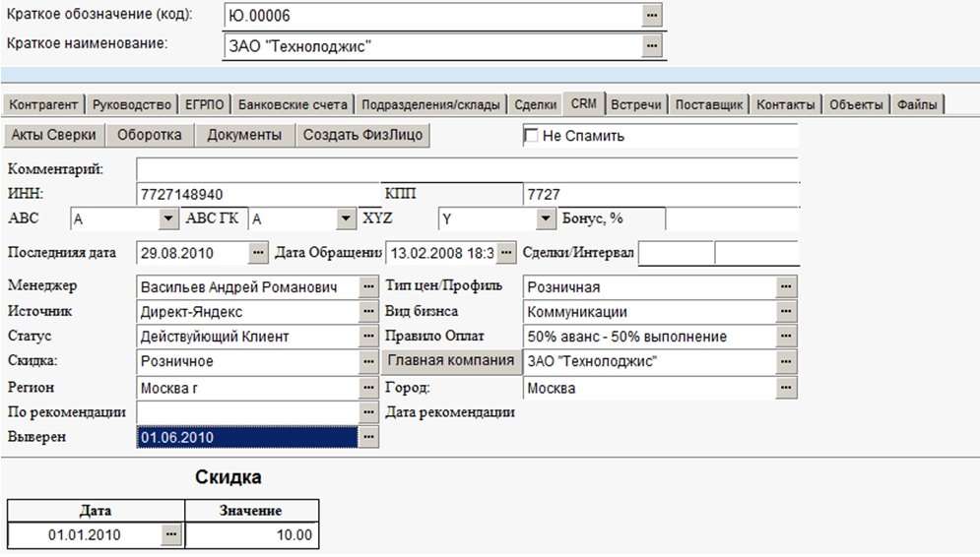Open date picker for Последняя дата field
This screenshot has height=557, width=980.
click(x=258, y=253)
